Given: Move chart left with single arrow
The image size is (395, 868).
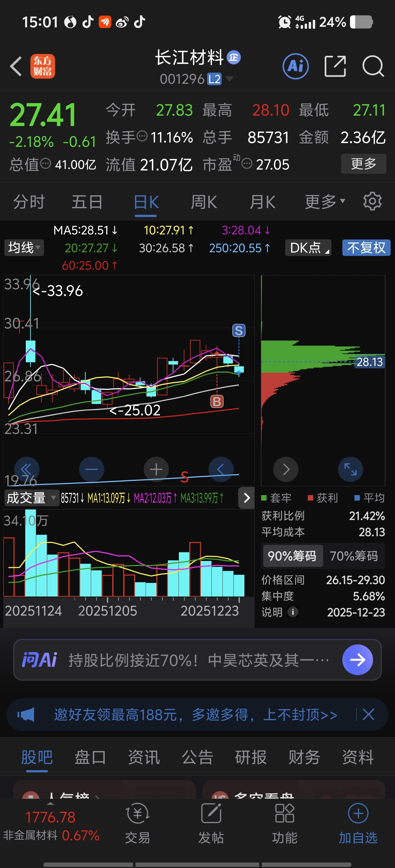Looking at the screenshot, I should pos(221,469).
